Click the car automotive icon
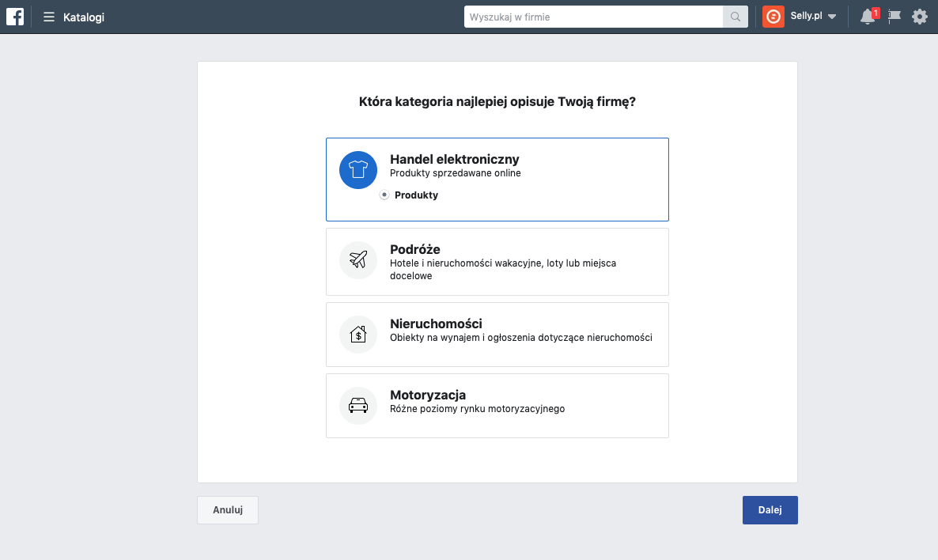This screenshot has height=560, width=938. 358,406
